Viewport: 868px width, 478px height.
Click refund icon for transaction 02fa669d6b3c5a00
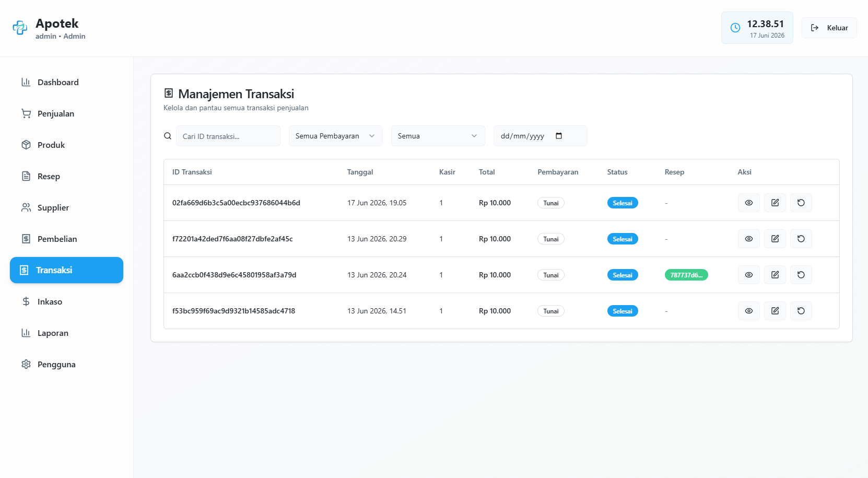801,203
